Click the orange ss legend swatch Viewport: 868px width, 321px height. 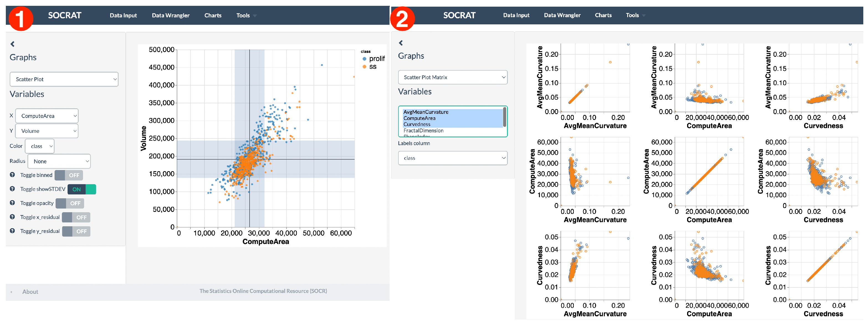click(364, 67)
